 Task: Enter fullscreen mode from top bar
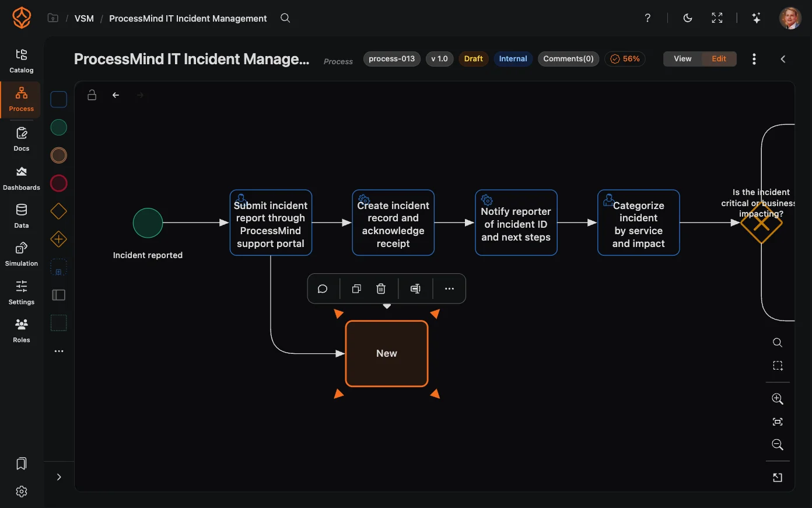[x=717, y=18]
